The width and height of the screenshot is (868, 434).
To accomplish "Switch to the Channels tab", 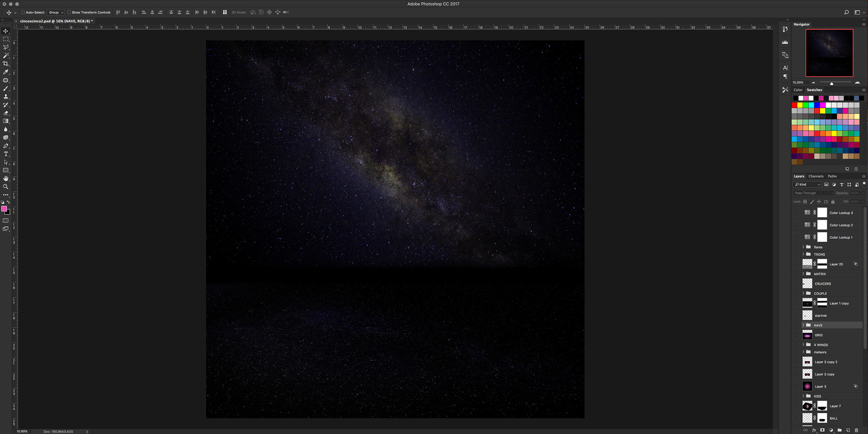I will (x=816, y=176).
